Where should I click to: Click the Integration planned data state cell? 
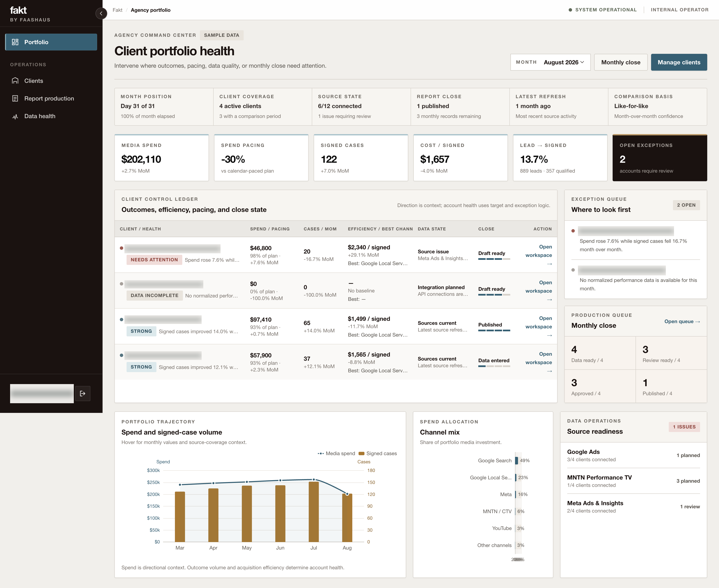(443, 291)
